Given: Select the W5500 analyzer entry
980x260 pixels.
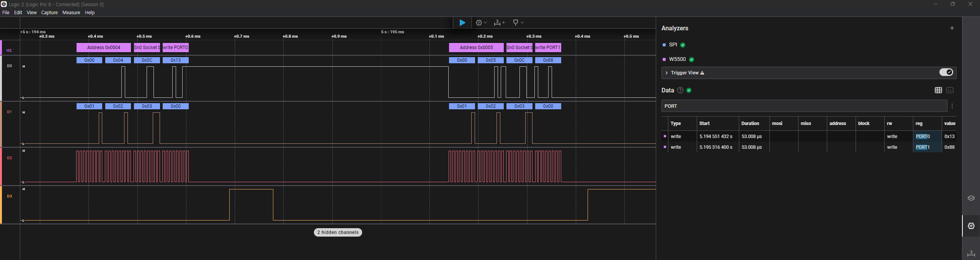Looking at the screenshot, I should click(x=677, y=59).
